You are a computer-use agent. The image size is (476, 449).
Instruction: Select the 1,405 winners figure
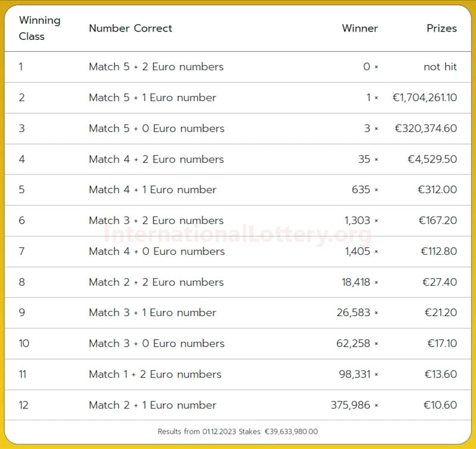(358, 251)
